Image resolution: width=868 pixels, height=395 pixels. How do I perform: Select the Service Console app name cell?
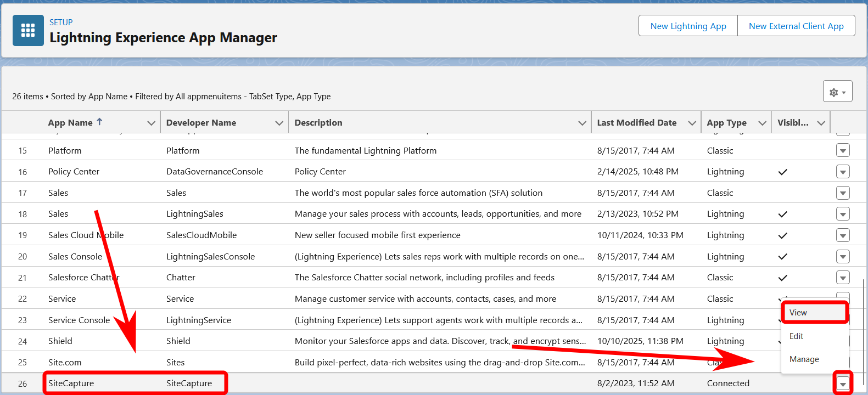(79, 320)
